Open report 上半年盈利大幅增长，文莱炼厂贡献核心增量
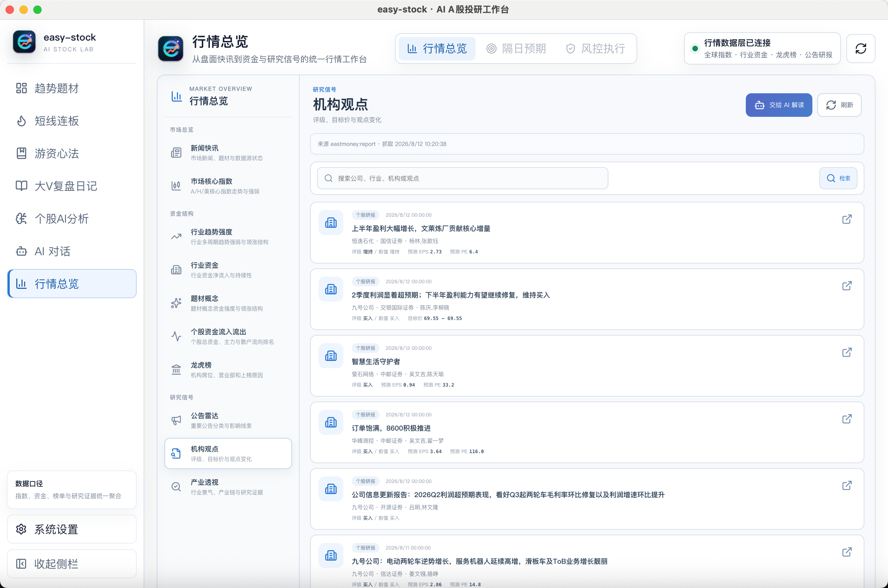Screen dimensions: 888x588 coord(421,228)
